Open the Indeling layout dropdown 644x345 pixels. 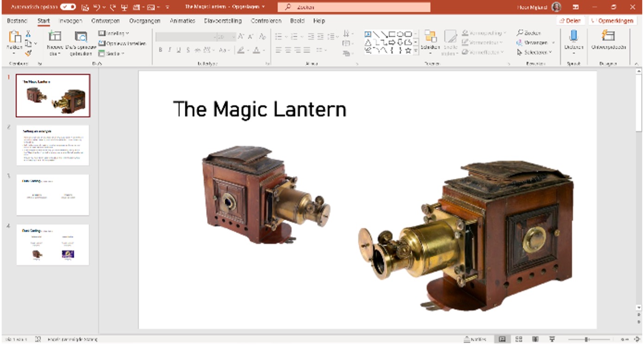point(114,33)
